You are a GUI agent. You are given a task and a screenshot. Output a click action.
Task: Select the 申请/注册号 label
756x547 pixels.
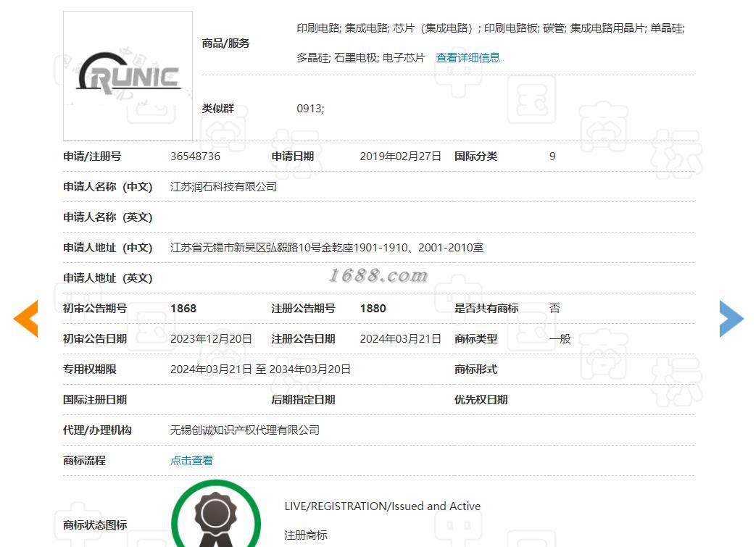click(x=92, y=156)
